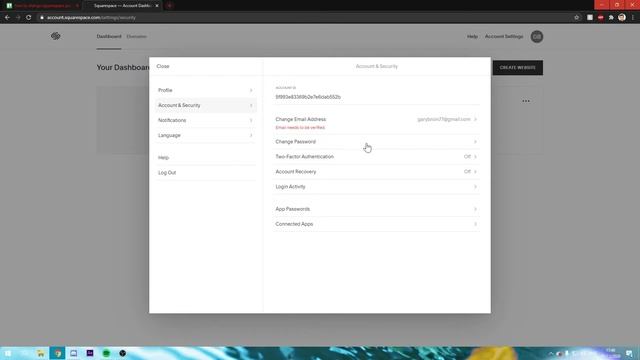Bookmark this page with the star icon
640x360 pixels.
(576, 18)
